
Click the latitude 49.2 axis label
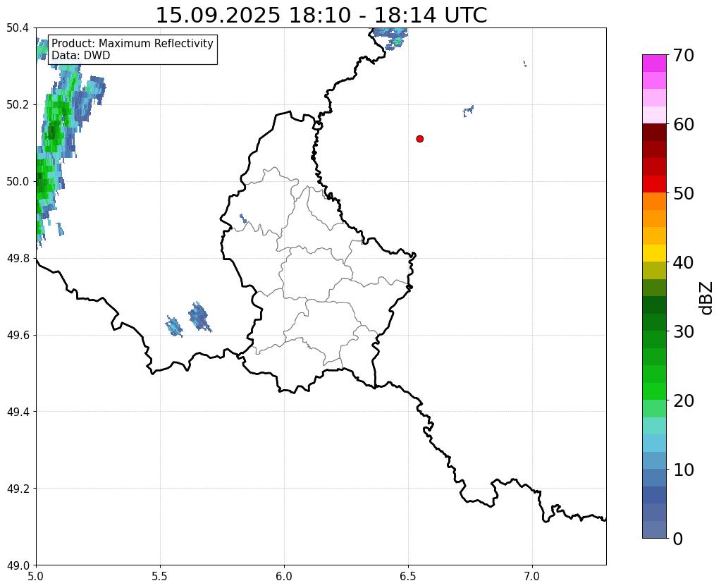click(18, 489)
